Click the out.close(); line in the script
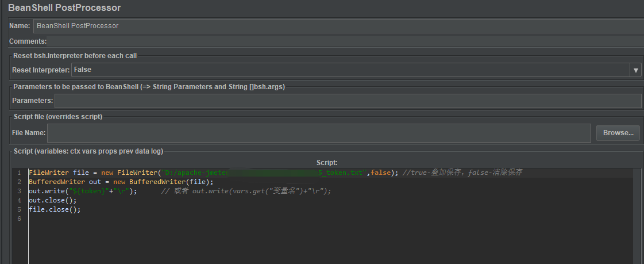Image resolution: width=644 pixels, height=264 pixels. coord(52,201)
